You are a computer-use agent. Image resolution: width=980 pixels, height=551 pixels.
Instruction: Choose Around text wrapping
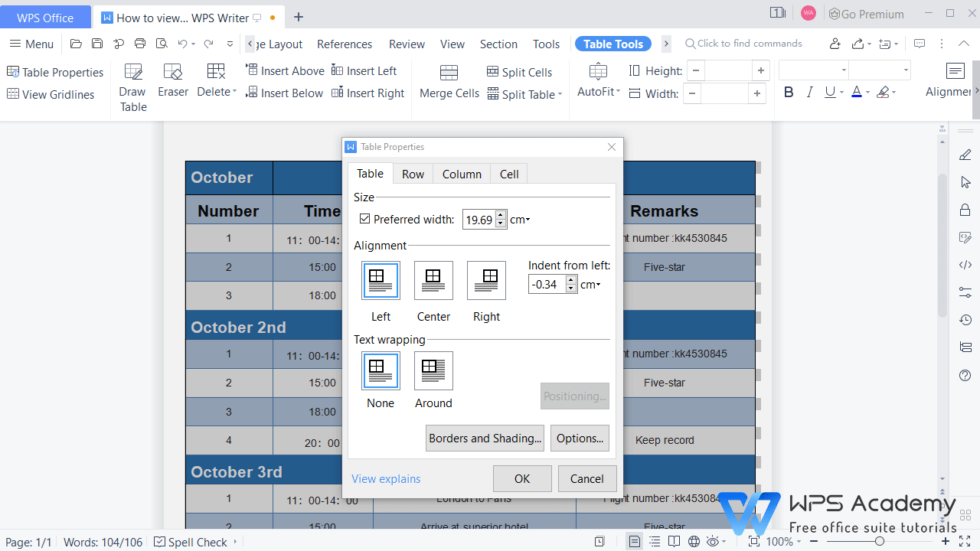click(x=433, y=370)
